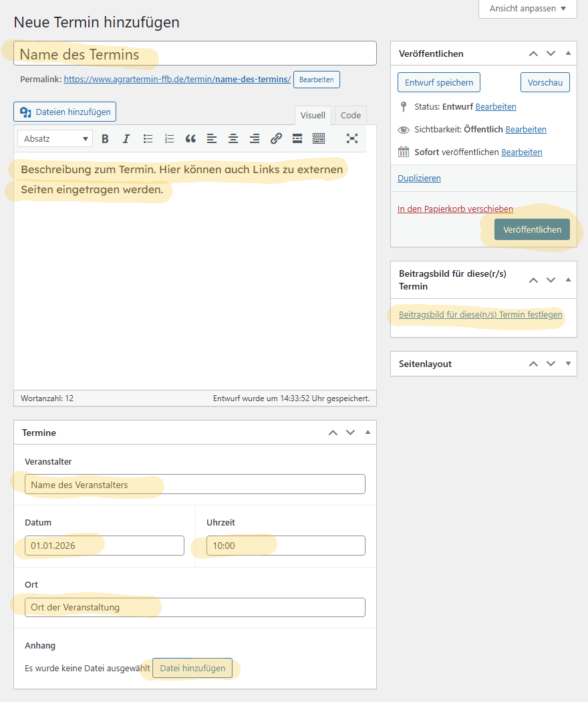
Task: Center-align the text
Action: point(233,139)
